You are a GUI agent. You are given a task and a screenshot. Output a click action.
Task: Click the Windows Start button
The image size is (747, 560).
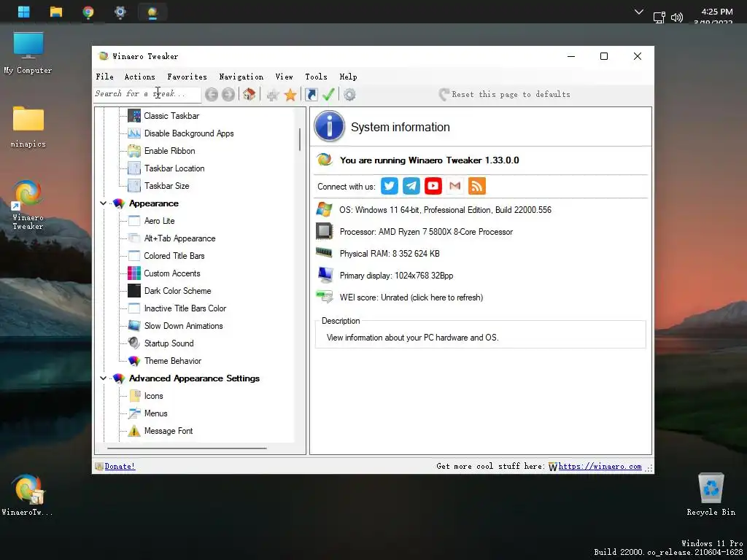(24, 12)
